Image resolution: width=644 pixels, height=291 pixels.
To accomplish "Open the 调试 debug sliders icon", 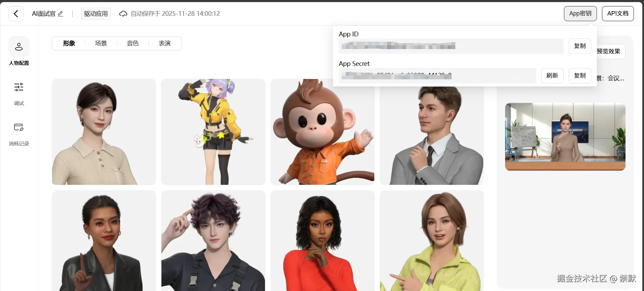I will [19, 87].
